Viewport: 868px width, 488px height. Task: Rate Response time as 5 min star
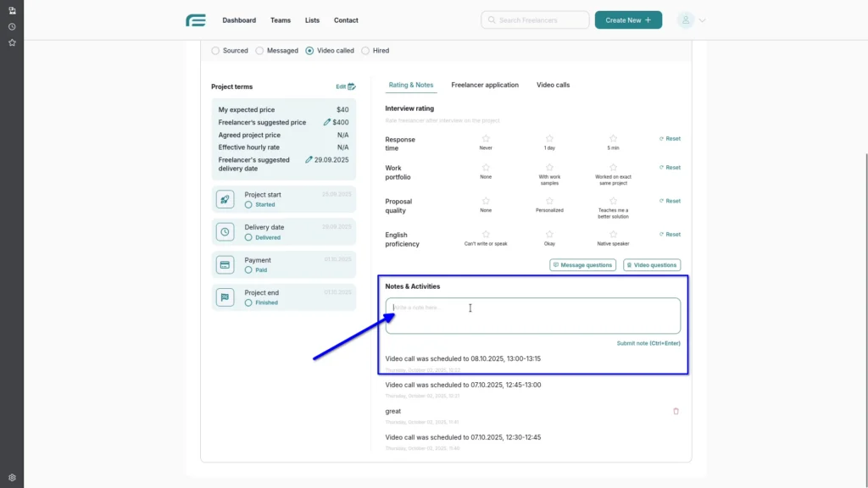point(613,138)
